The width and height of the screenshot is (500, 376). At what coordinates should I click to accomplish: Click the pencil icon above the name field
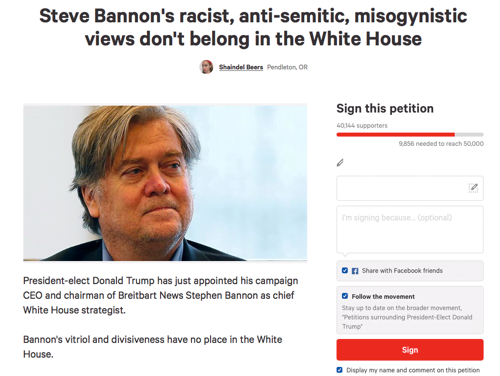[340, 163]
